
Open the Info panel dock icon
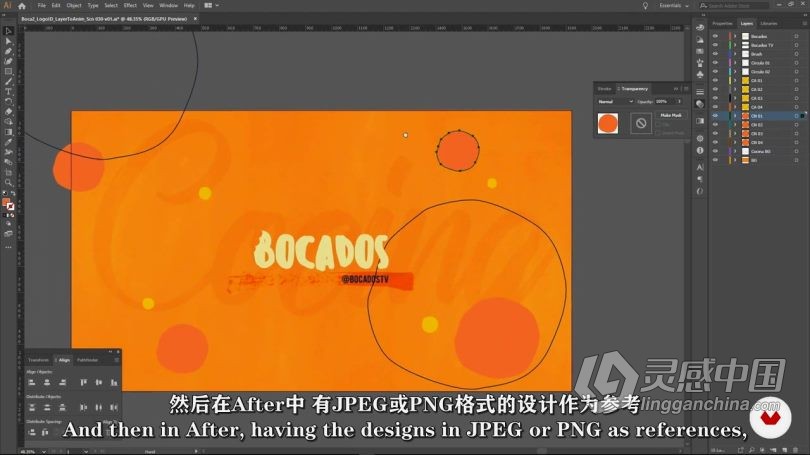tap(700, 150)
